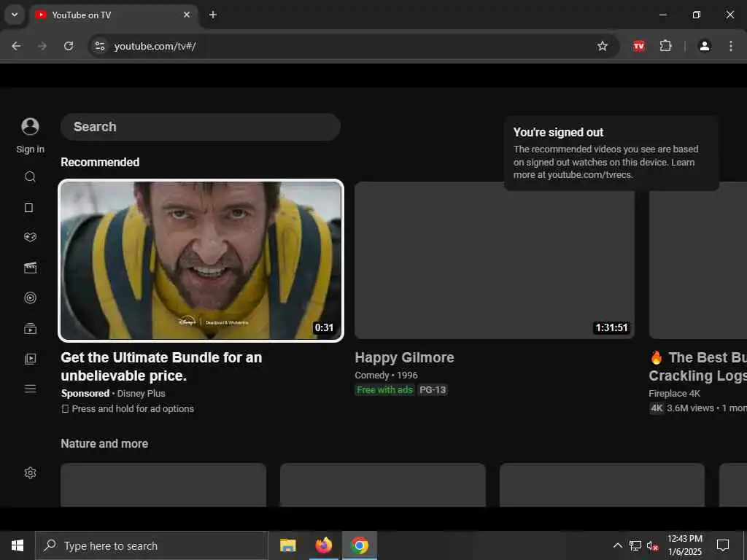Click the You're signed out notice

tap(611, 153)
